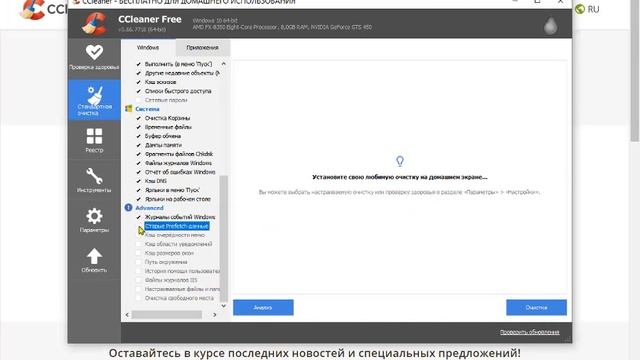Click the info icon beside Advanced

pos(129,208)
